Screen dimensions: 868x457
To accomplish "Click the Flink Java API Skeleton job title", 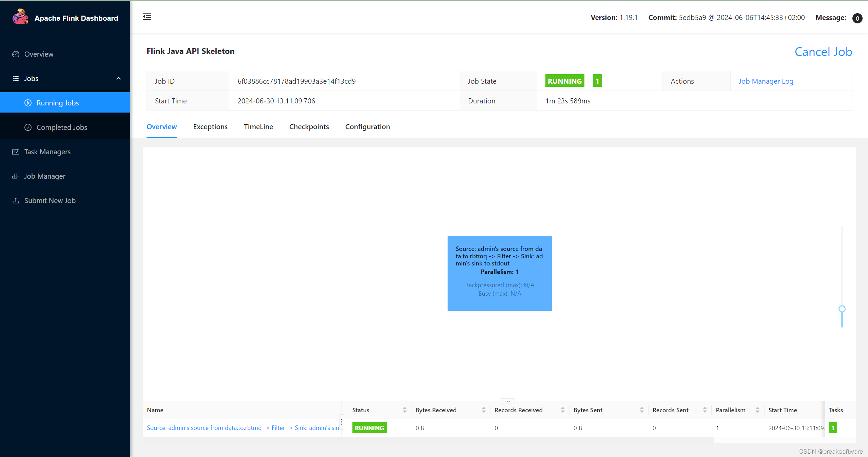I will pyautogui.click(x=191, y=51).
